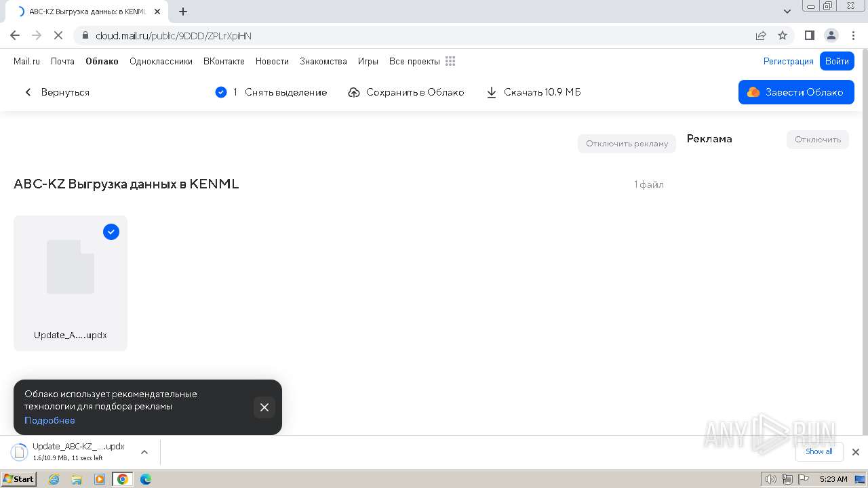Open network icon in system tray

tap(787, 479)
